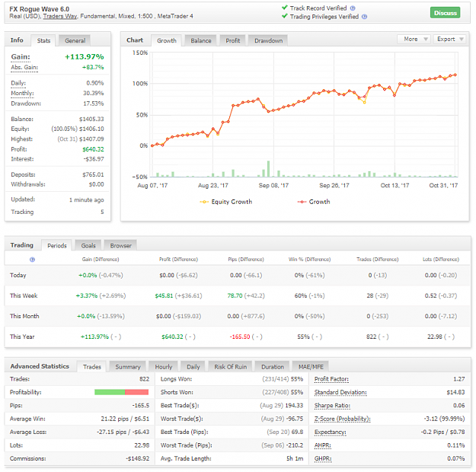476x472 pixels.
Task: Click the Gain label in Info panel
Action: click(x=21, y=57)
